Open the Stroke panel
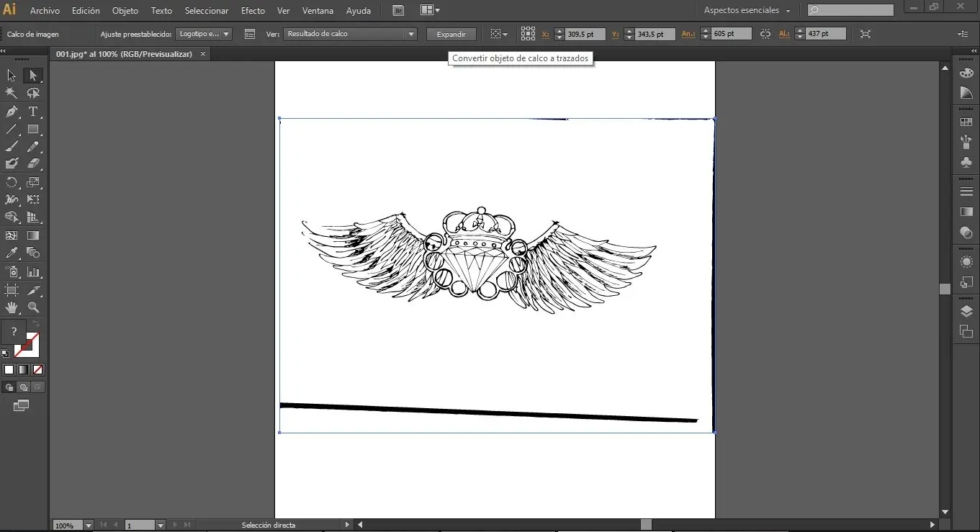The width and height of the screenshot is (980, 532). [966, 191]
